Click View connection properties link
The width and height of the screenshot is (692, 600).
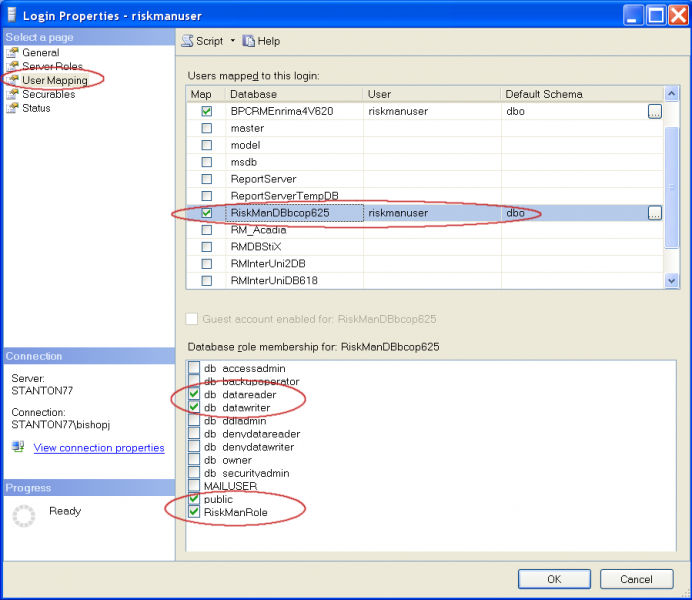99,448
